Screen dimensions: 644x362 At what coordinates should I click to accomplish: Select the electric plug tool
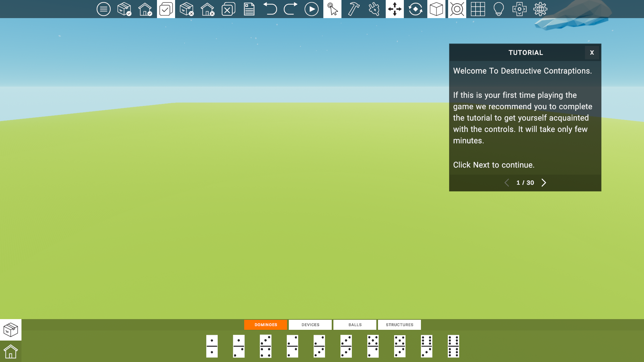pos(374,9)
